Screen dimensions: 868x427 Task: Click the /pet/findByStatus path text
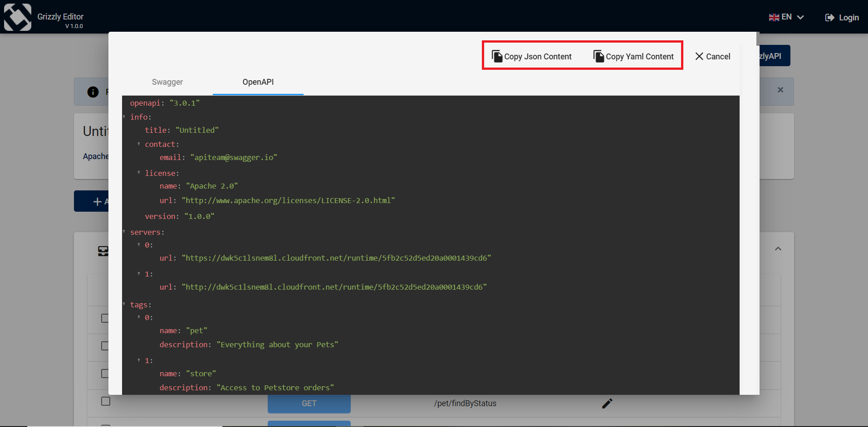click(465, 403)
